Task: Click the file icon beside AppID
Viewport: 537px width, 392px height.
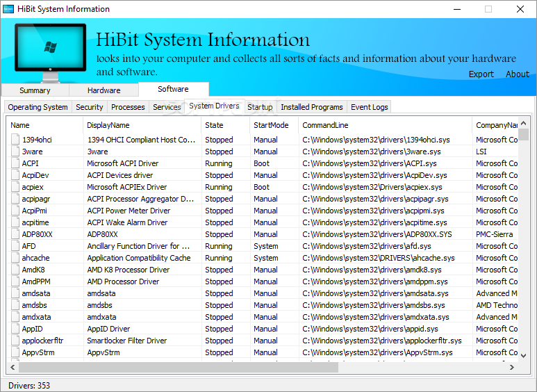Action: click(15, 329)
